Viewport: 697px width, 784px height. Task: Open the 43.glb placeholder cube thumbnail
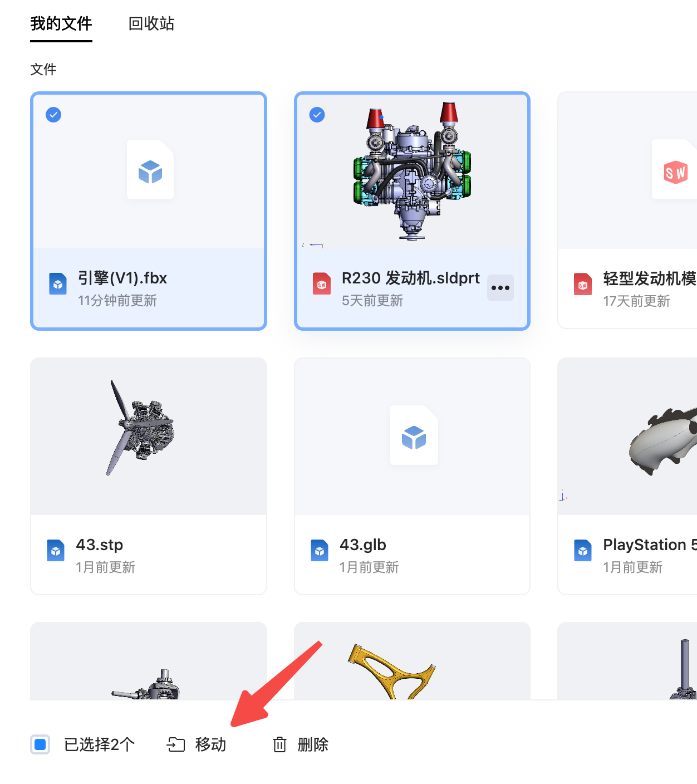(x=412, y=437)
